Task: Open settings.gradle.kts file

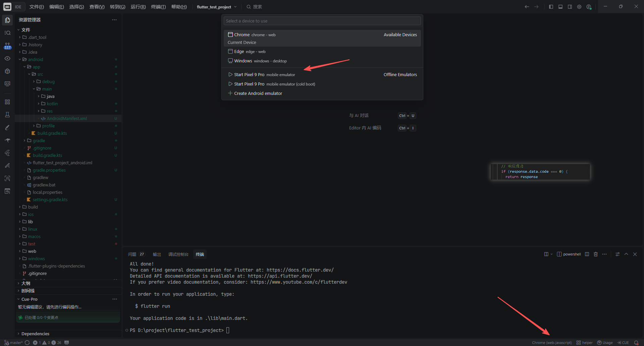Action: [68, 199]
